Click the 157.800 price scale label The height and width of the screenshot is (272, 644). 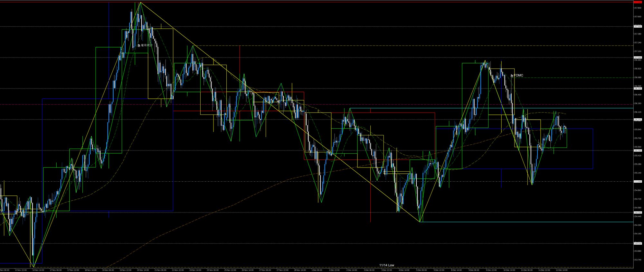coord(638,8)
